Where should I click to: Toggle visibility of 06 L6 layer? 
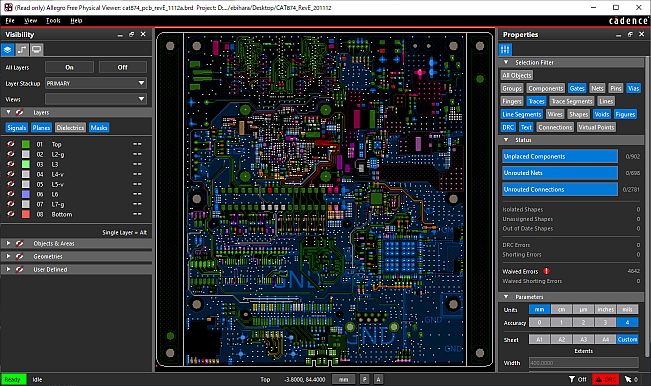pos(11,194)
